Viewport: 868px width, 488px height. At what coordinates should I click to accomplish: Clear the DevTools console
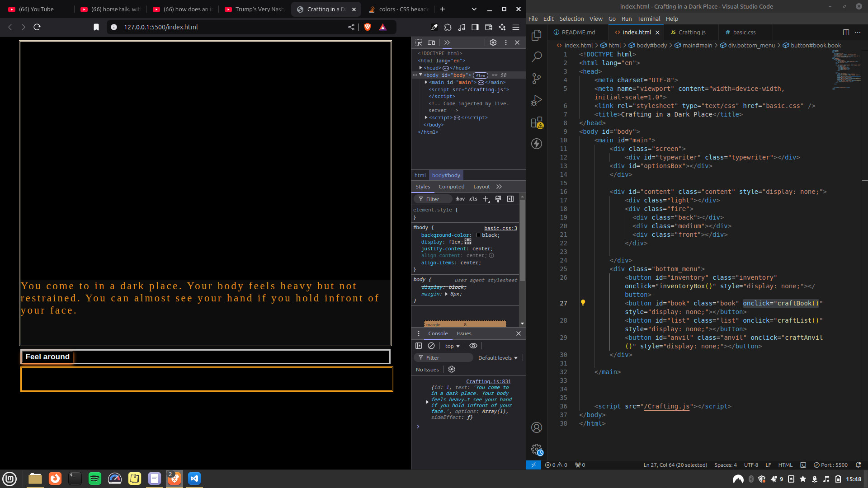click(x=431, y=346)
